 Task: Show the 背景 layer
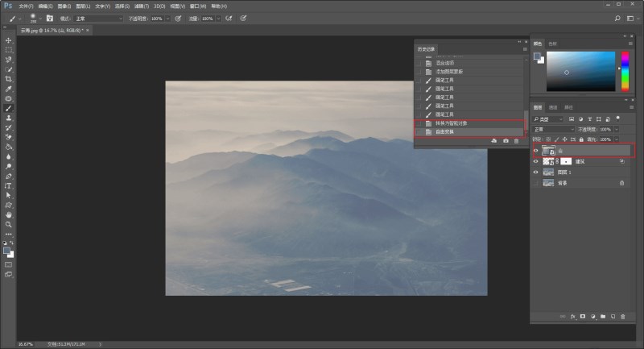tap(537, 183)
